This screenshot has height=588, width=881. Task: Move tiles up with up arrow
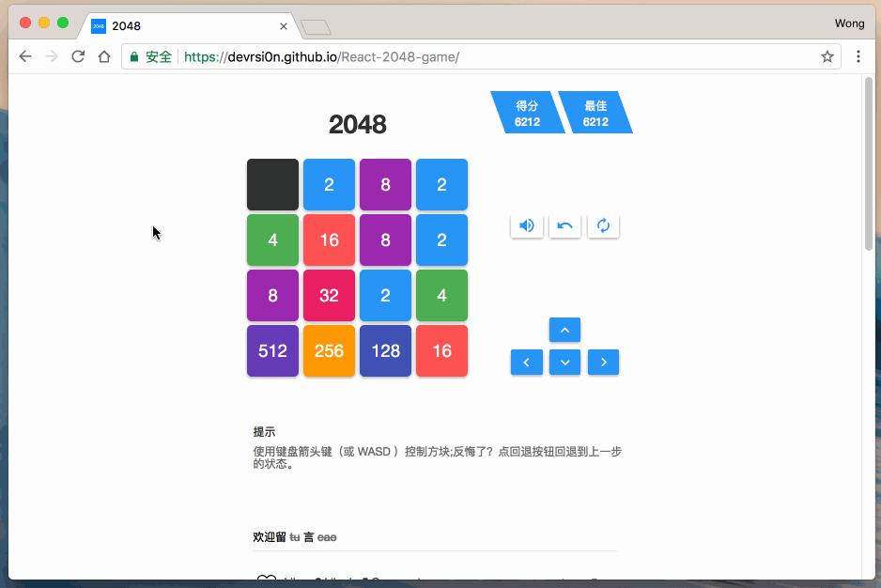pyautogui.click(x=564, y=330)
